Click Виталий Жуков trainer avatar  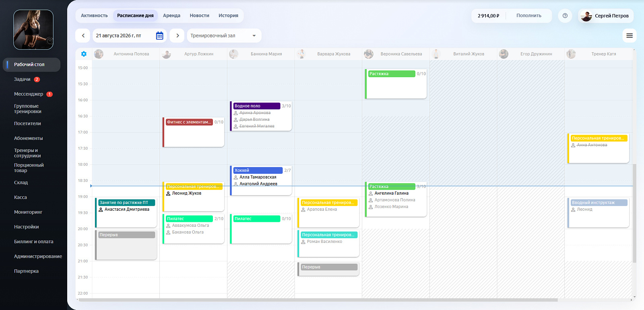436,54
